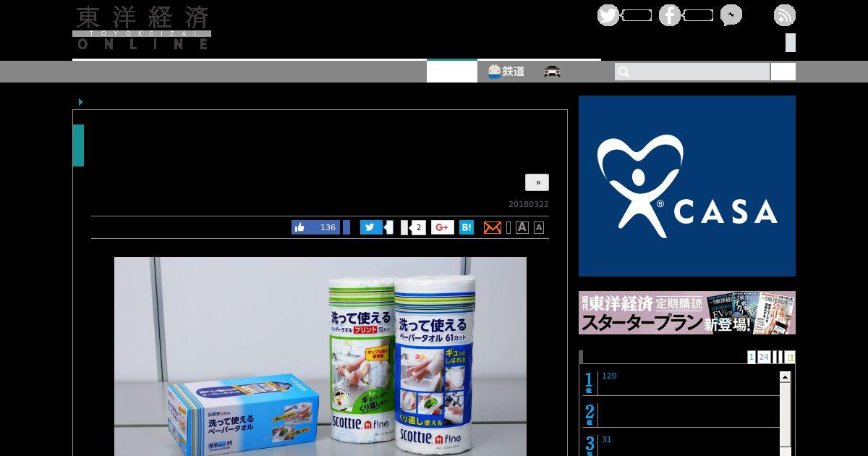Select the highlighted white navigation tab
The image size is (868, 456).
tap(452, 72)
